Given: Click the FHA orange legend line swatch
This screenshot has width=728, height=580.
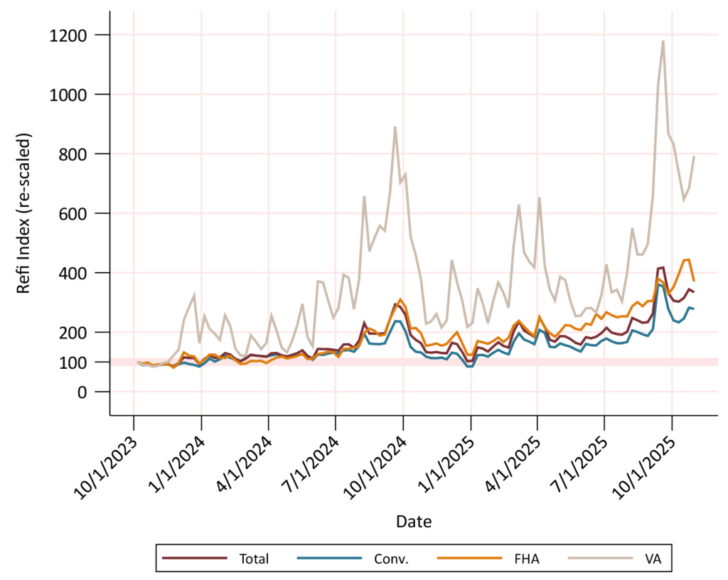Looking at the screenshot, I should (x=462, y=558).
